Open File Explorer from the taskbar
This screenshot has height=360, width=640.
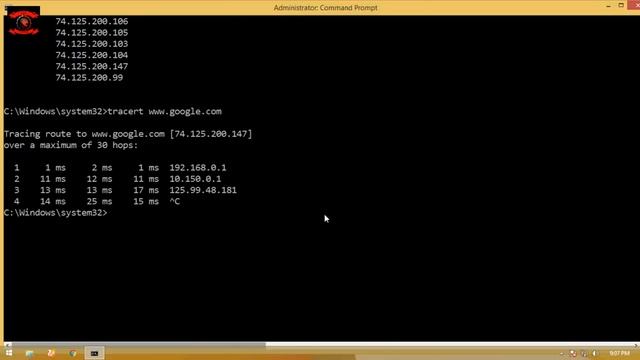pyautogui.click(x=29, y=353)
